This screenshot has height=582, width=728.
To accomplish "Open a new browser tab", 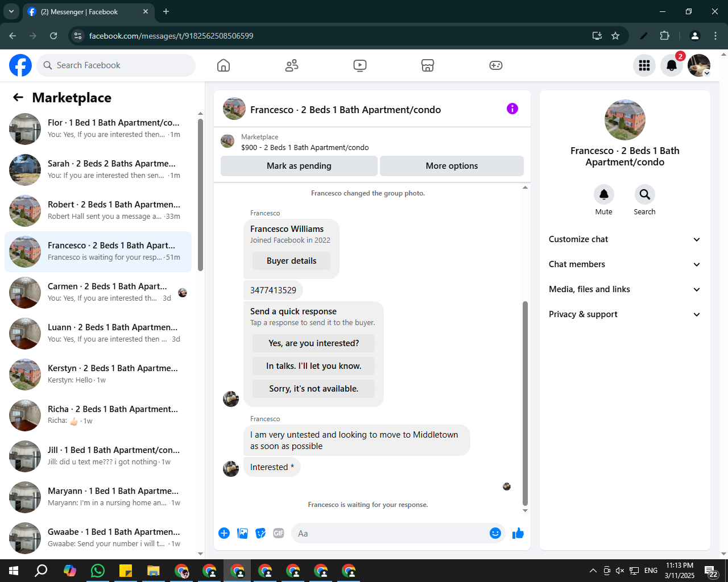I will click(166, 11).
